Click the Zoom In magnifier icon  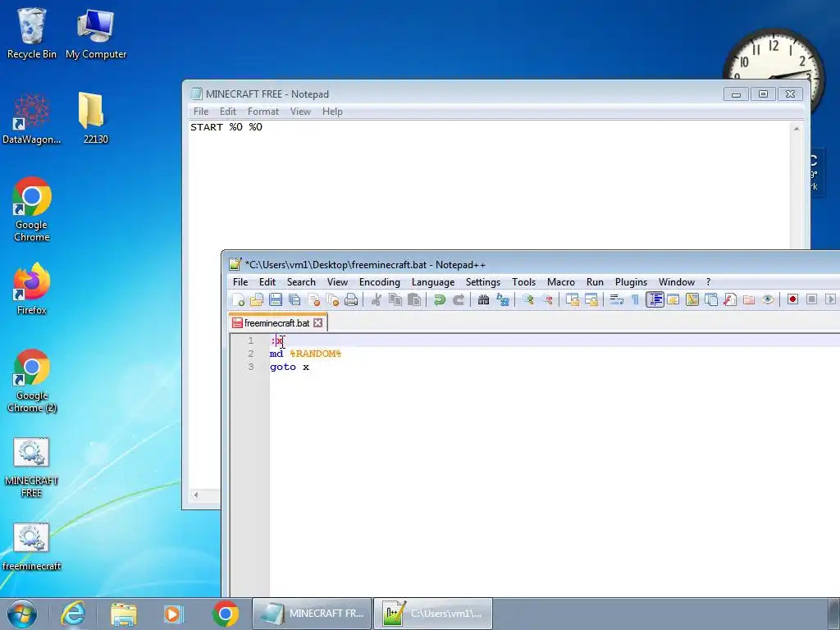(x=527, y=300)
